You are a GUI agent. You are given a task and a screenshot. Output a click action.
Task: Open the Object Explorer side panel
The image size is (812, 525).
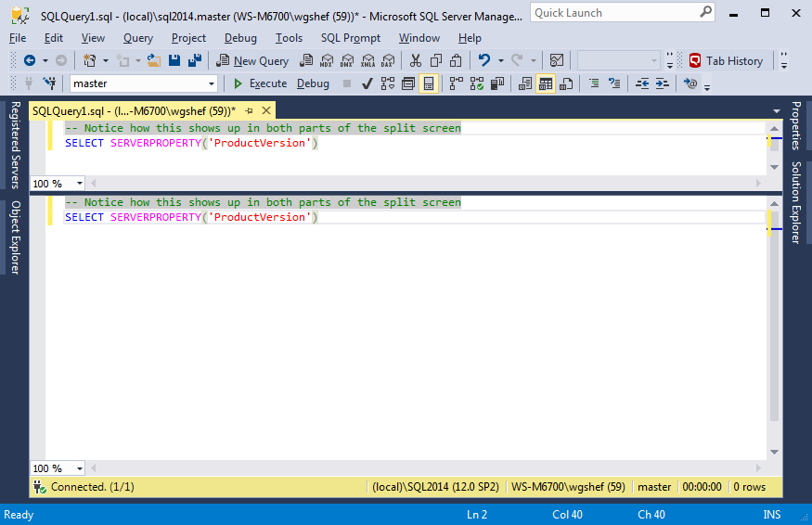[x=16, y=237]
